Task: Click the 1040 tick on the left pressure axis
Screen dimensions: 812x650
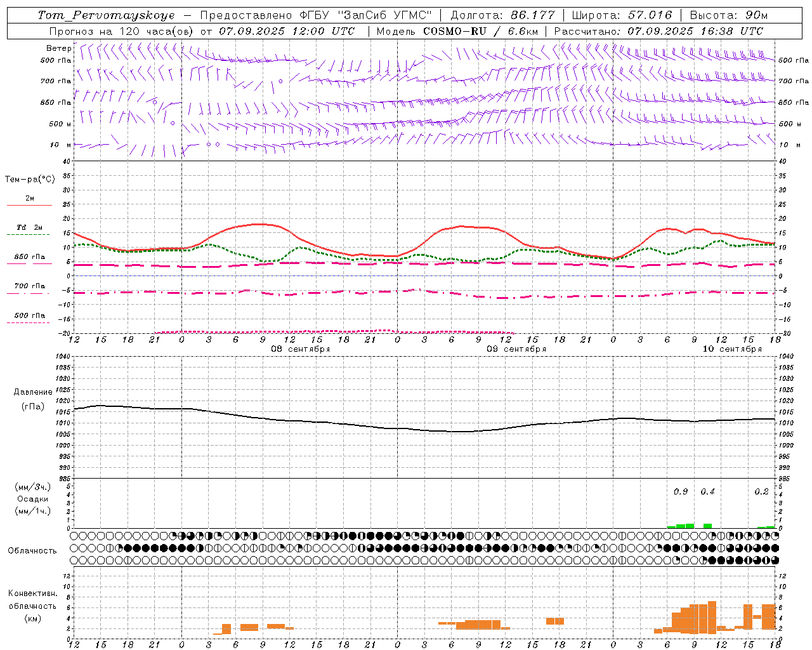Action: point(63,356)
